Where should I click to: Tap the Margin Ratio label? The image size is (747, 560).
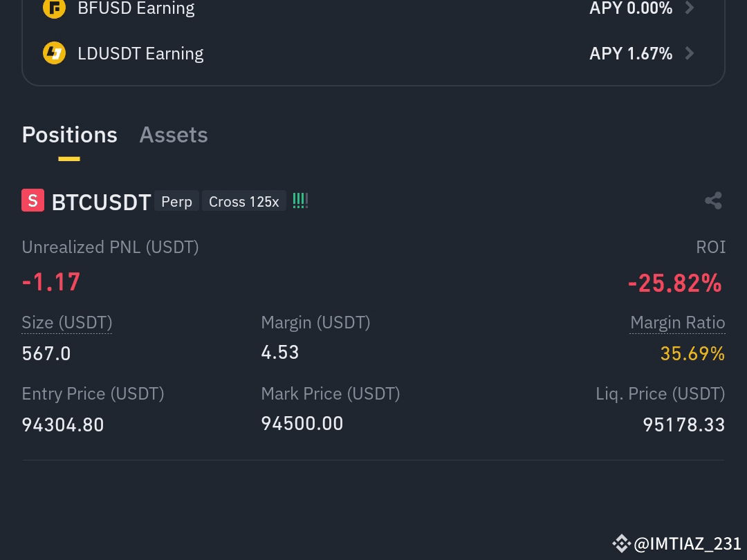coord(677,322)
